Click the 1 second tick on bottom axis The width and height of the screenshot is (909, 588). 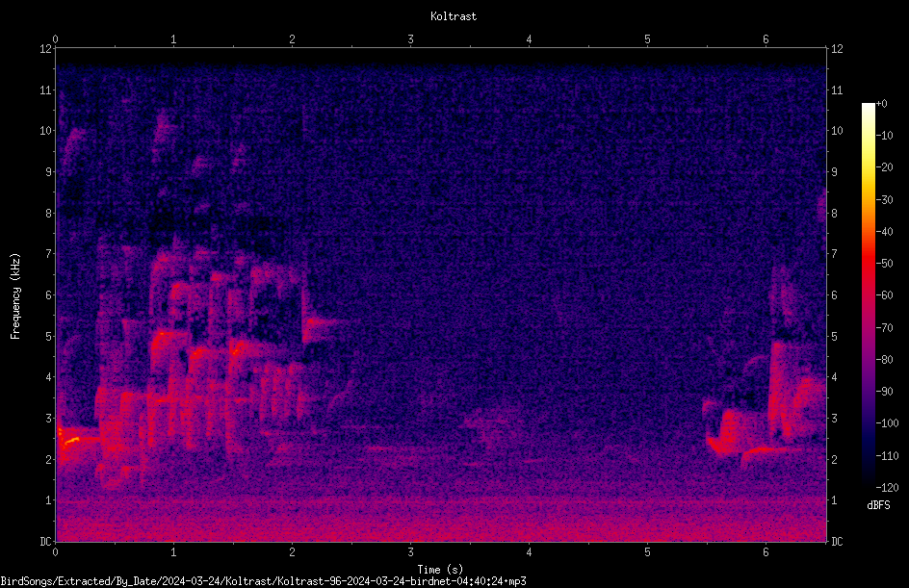click(173, 552)
